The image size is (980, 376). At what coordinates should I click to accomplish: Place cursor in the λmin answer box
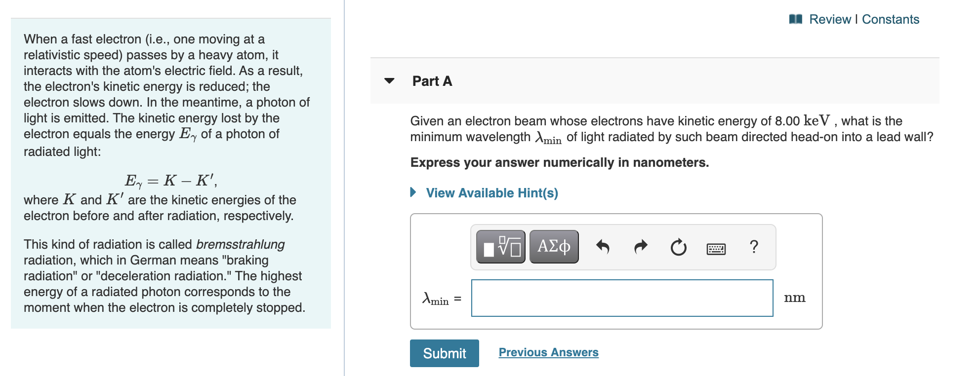click(621, 297)
